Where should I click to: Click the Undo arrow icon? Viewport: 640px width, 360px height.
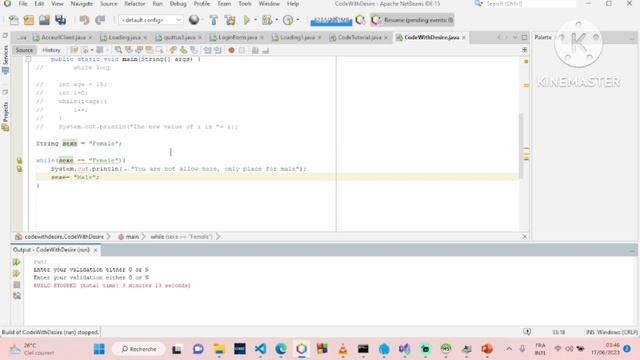[84, 20]
